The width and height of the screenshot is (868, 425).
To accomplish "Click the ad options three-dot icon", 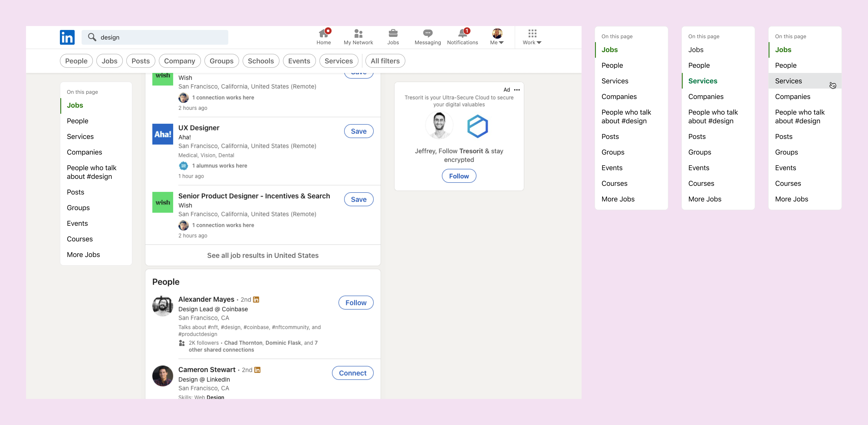I will point(517,90).
